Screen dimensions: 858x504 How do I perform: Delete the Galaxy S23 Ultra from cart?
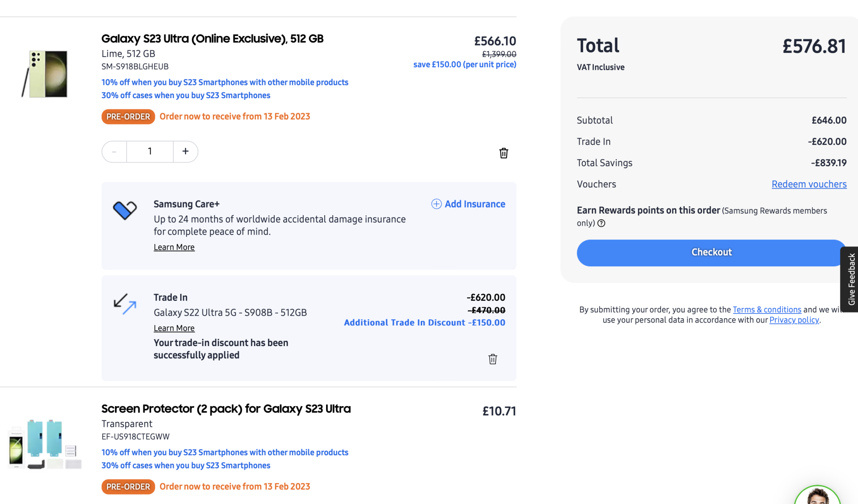(504, 153)
